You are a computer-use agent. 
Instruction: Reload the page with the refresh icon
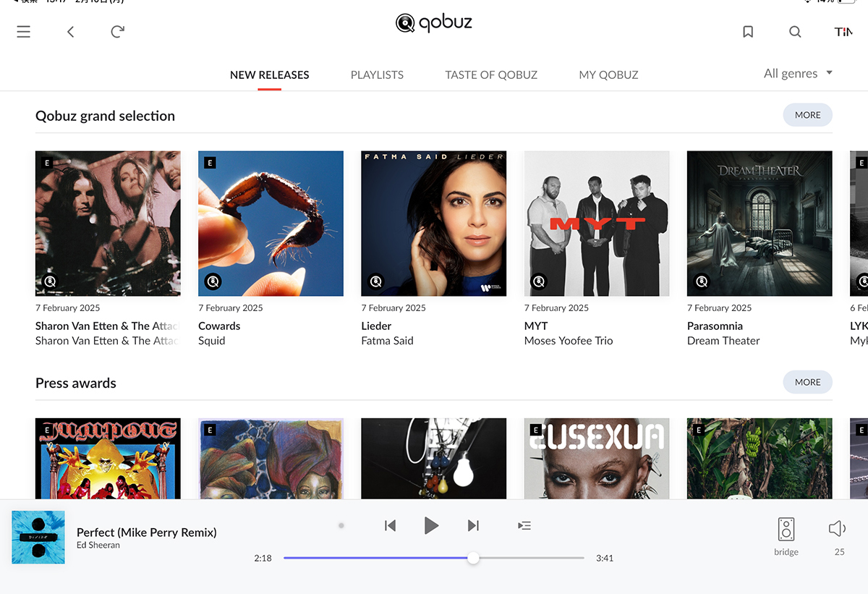(x=117, y=32)
